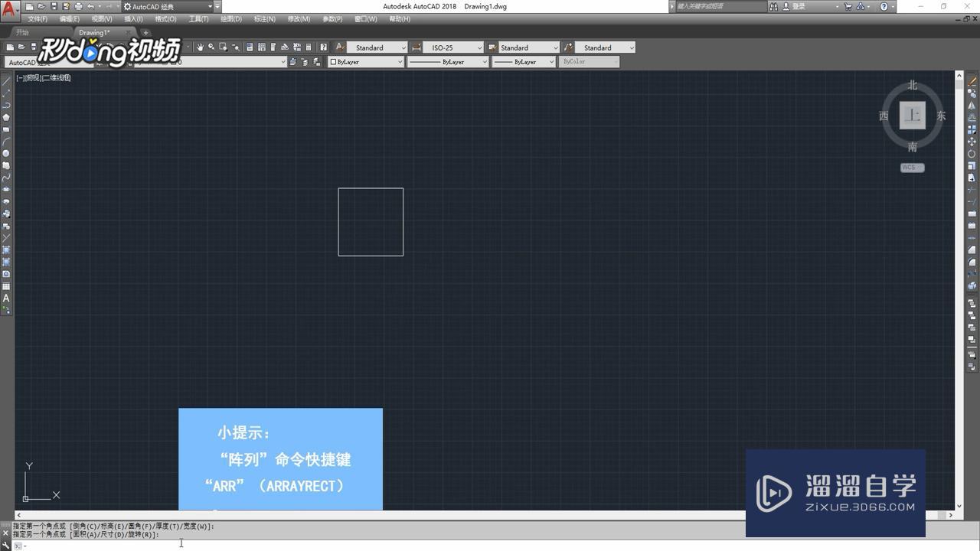
Task: Open the 文件(F) menu
Action: (x=38, y=19)
